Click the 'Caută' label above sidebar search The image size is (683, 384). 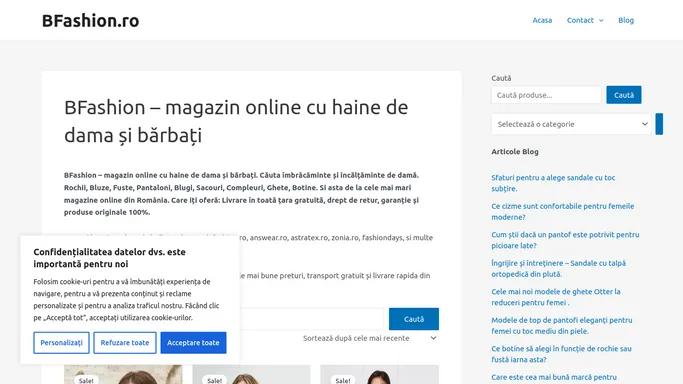point(501,78)
